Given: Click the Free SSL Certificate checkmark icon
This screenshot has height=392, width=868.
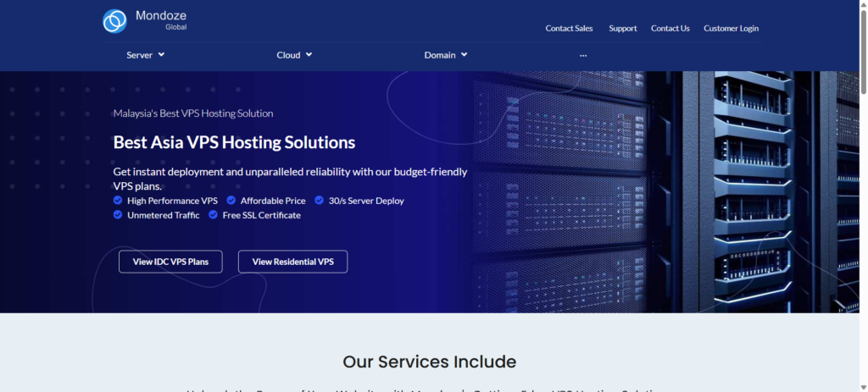Looking at the screenshot, I should pos(213,214).
